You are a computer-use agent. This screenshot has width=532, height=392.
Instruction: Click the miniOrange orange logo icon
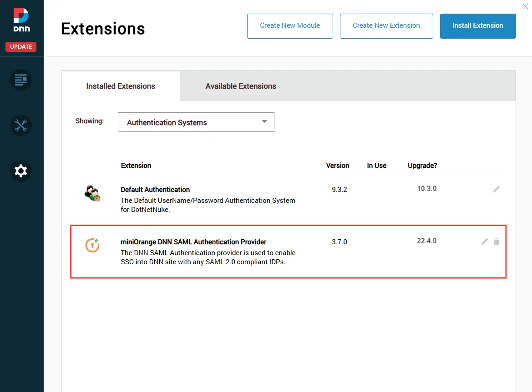coord(92,245)
